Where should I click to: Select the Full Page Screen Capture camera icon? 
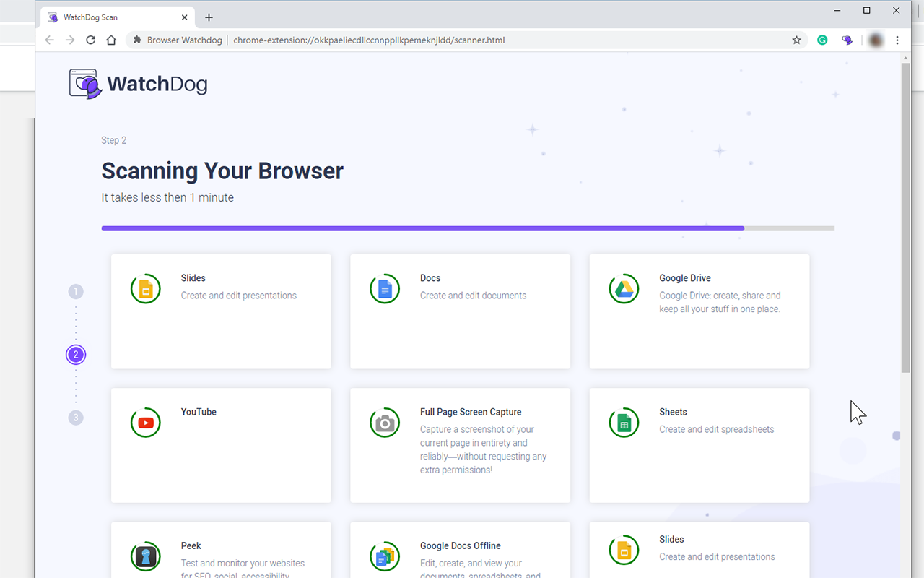coord(384,423)
